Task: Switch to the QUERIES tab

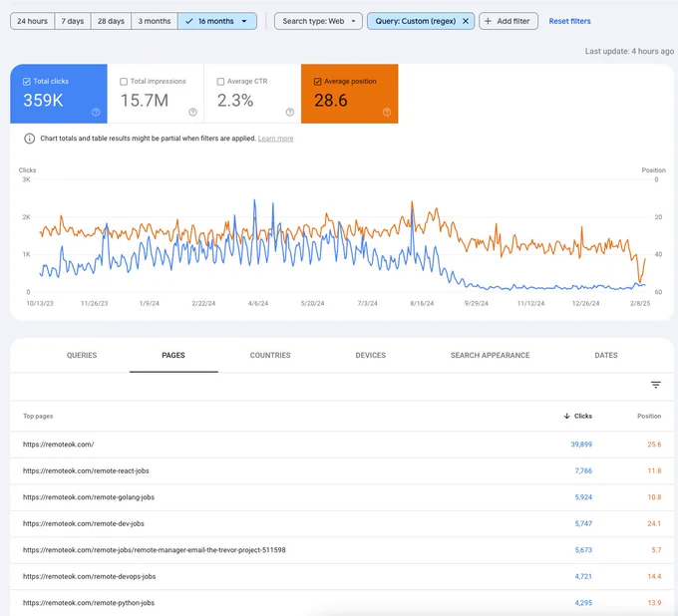Action: tap(82, 355)
